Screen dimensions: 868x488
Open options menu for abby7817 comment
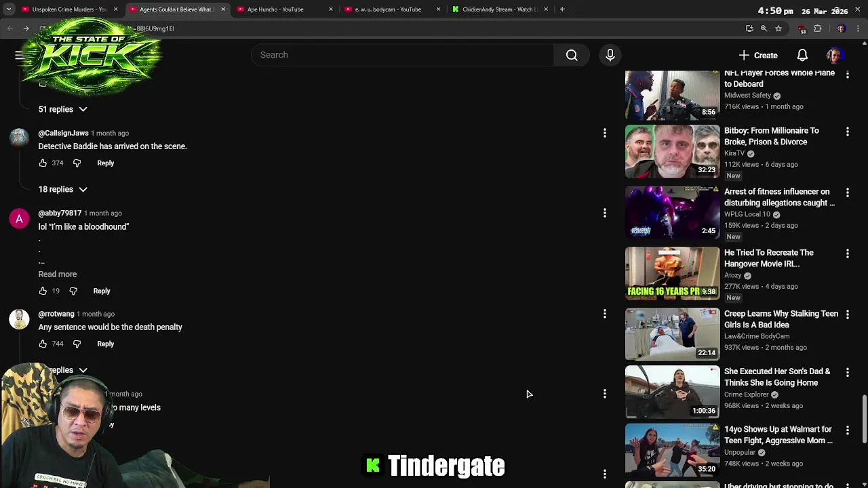point(604,213)
